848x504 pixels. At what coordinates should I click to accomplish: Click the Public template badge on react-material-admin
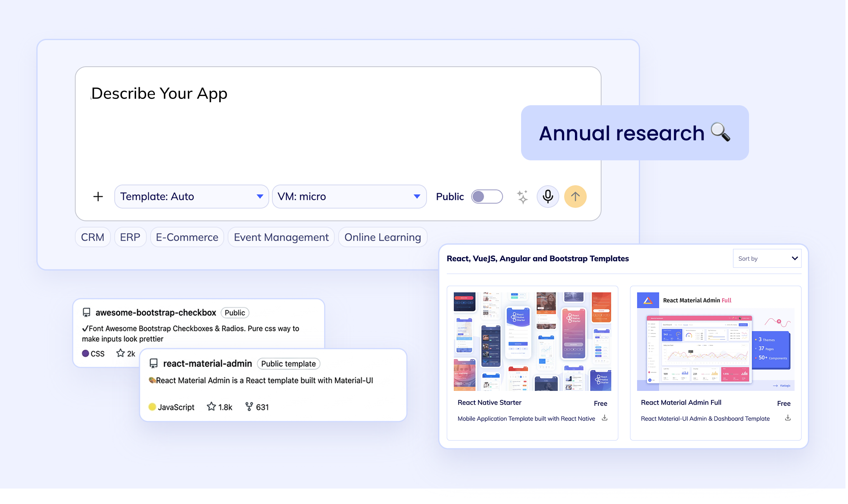288,364
